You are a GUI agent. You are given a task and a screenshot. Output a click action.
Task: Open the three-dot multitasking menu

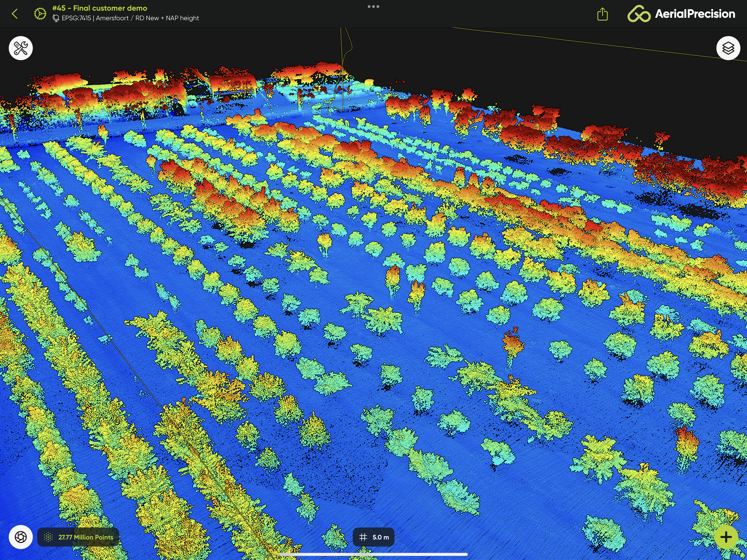coord(373,6)
